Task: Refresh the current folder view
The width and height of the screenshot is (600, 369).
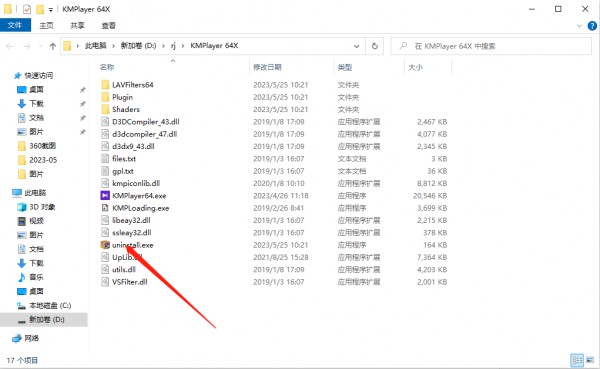Action: 375,46
